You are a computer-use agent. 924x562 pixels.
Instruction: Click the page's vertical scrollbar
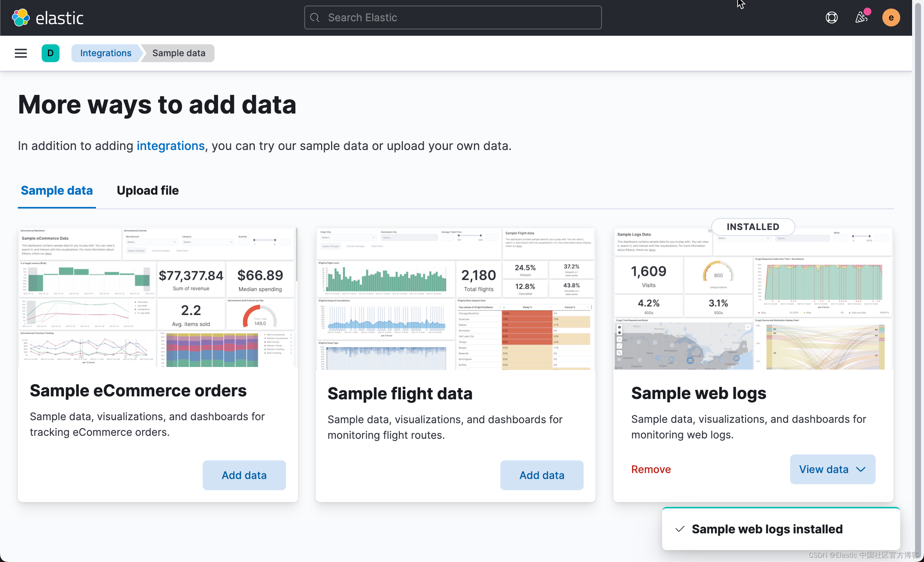[x=918, y=263]
